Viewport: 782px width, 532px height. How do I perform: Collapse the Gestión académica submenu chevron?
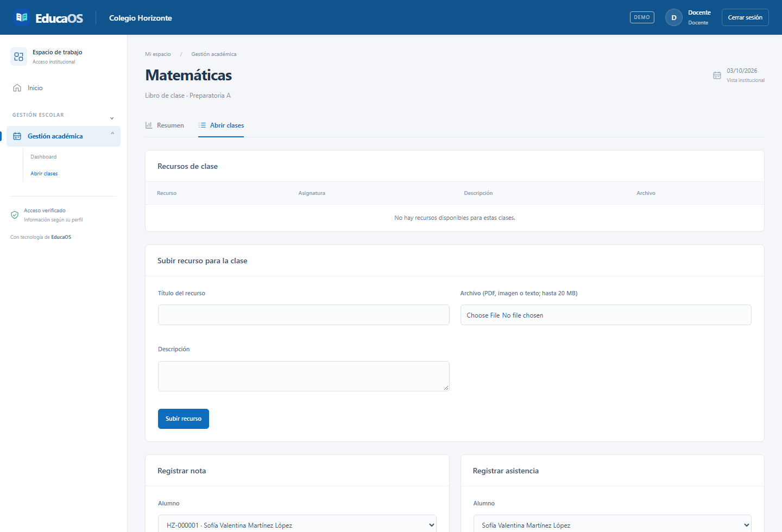pos(112,133)
